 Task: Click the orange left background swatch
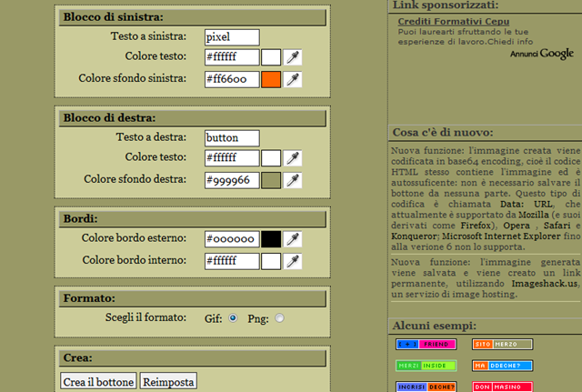coord(271,79)
